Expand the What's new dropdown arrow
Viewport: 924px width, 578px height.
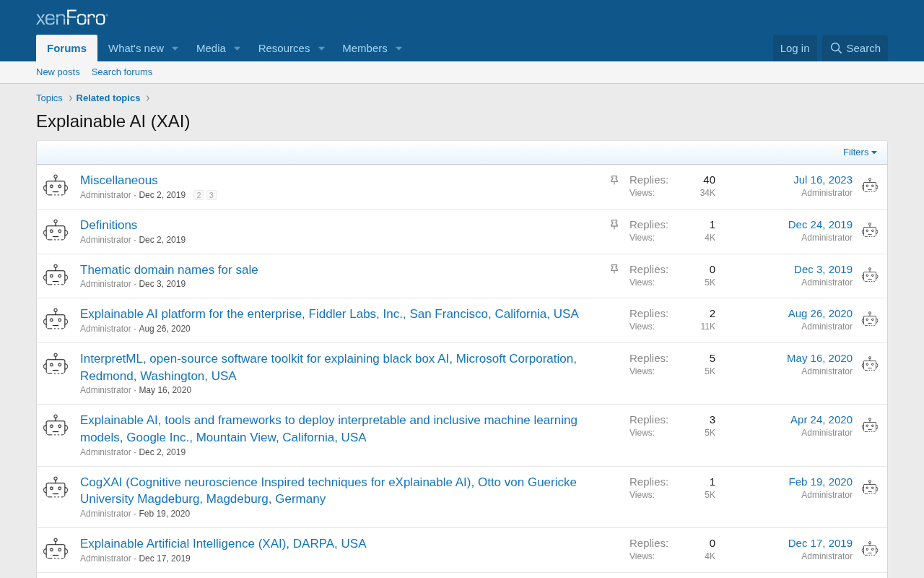point(175,48)
